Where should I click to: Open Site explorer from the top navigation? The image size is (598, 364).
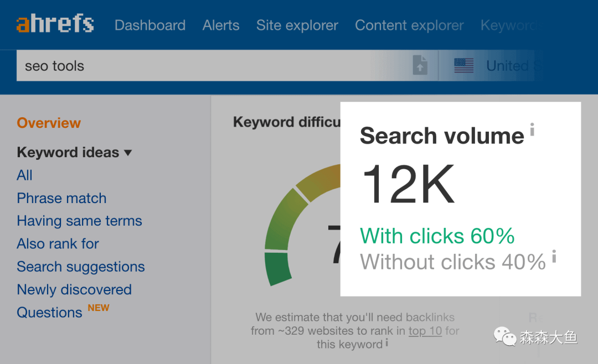297,25
